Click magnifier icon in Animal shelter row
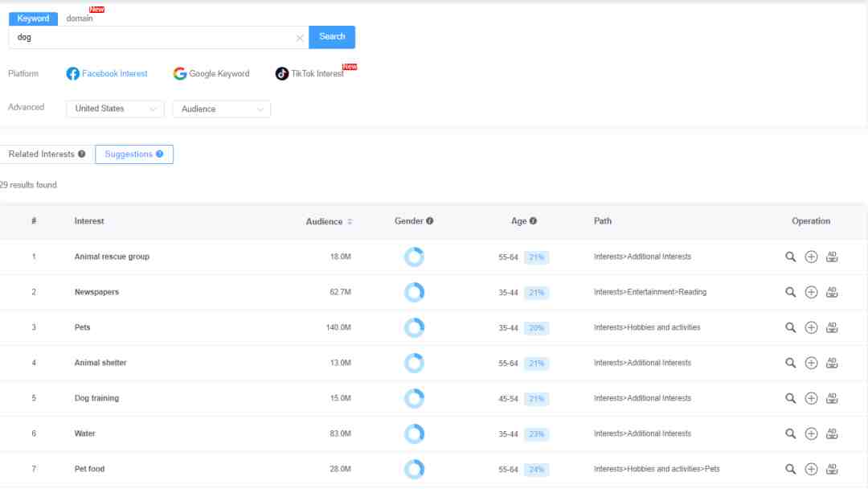The height and width of the screenshot is (489, 868). pyautogui.click(x=790, y=364)
